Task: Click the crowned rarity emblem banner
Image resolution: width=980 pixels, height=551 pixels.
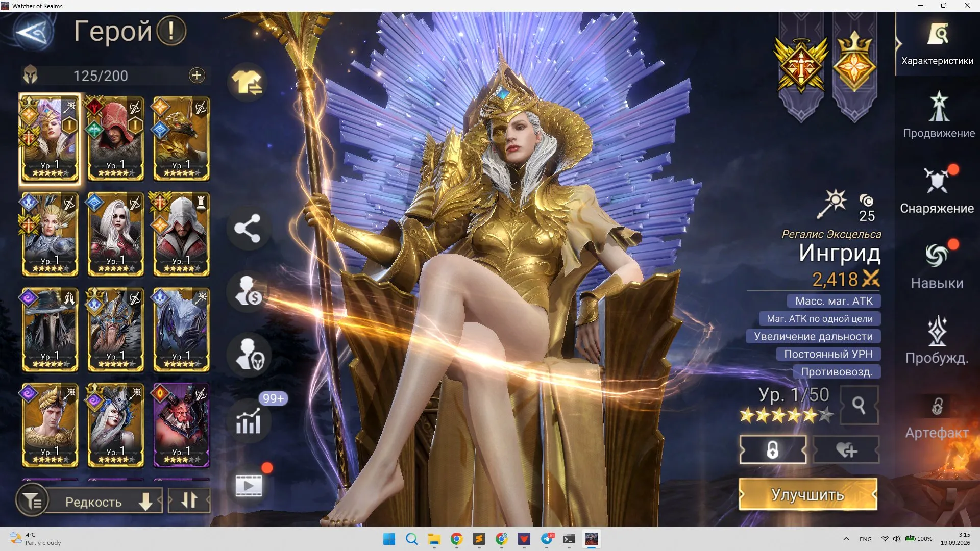Action: (x=855, y=63)
